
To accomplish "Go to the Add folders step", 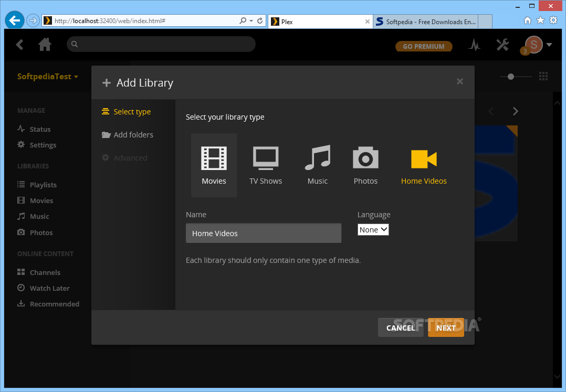I will pos(128,135).
